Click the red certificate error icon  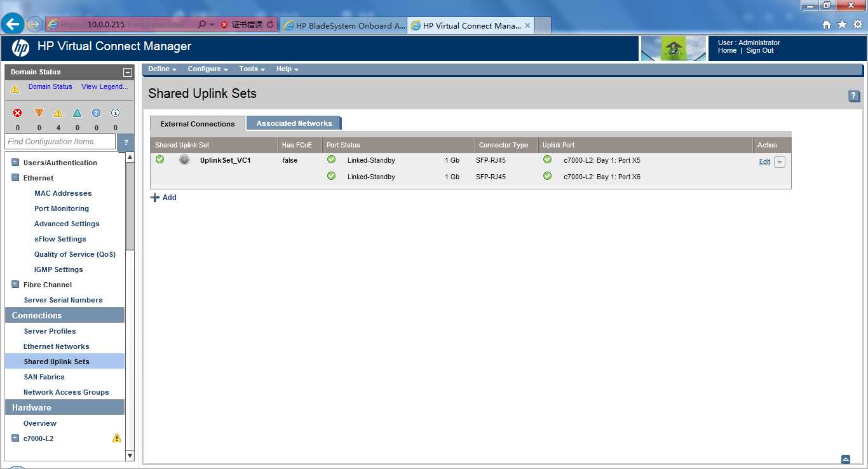(x=224, y=25)
